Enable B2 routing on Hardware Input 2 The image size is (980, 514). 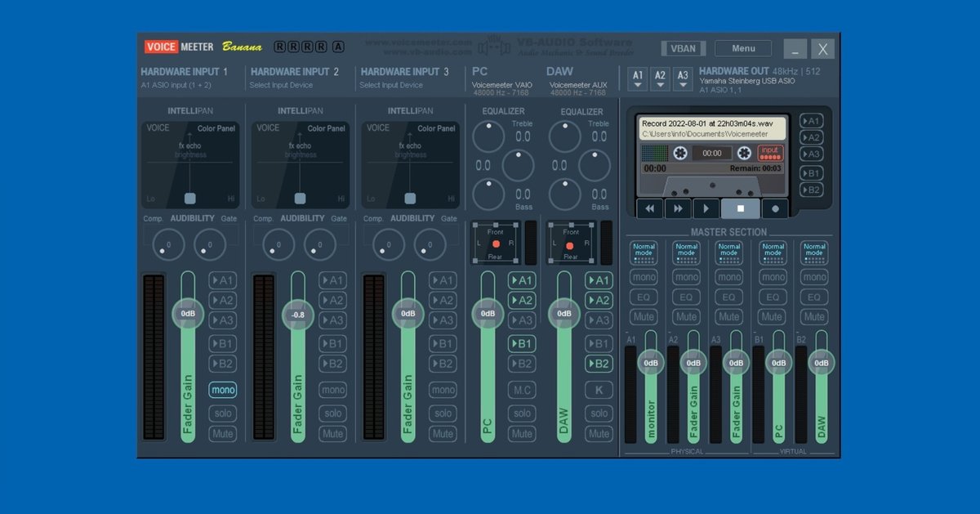[x=332, y=364]
